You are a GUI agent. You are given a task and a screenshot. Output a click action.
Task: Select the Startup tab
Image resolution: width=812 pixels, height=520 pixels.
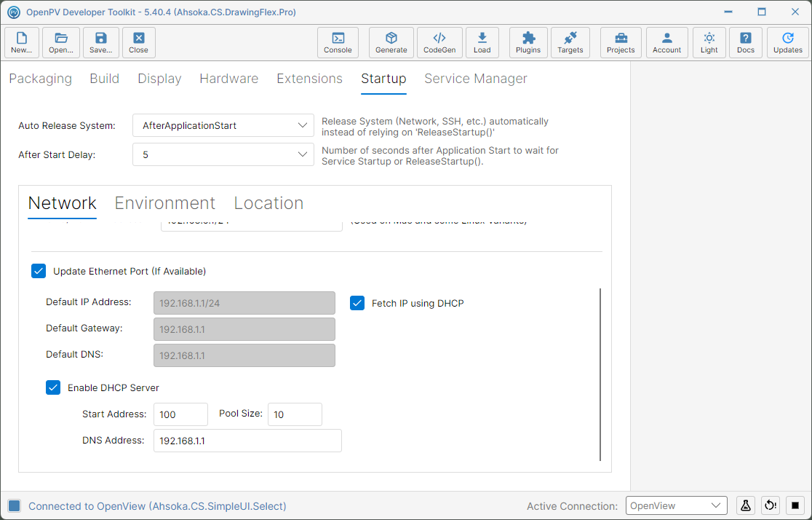coord(383,79)
